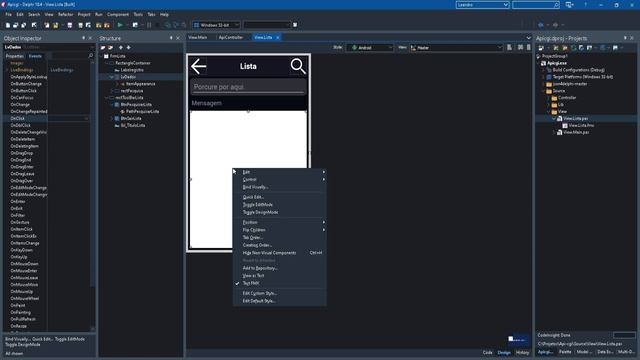Switch to Properties tab in Object Inspector
The height and width of the screenshot is (360, 640).
click(15, 56)
